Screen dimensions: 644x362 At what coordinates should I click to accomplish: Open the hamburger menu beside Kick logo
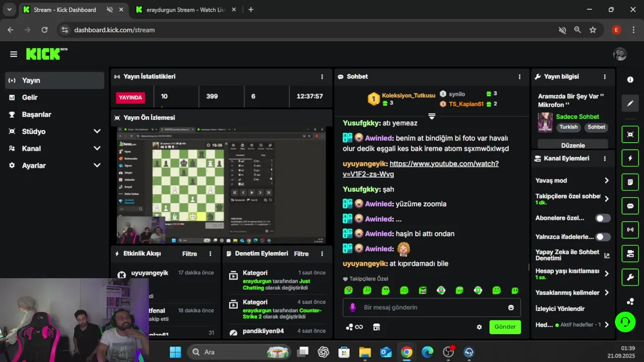click(x=14, y=54)
